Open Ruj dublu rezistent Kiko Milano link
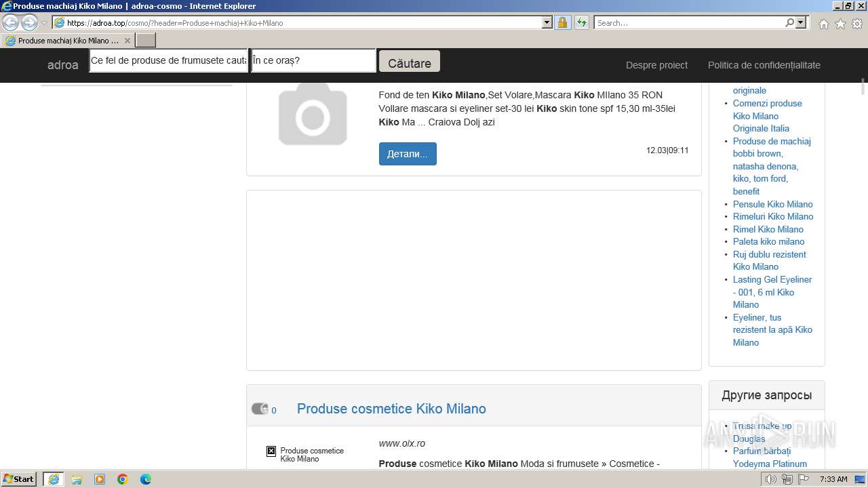 click(x=769, y=260)
